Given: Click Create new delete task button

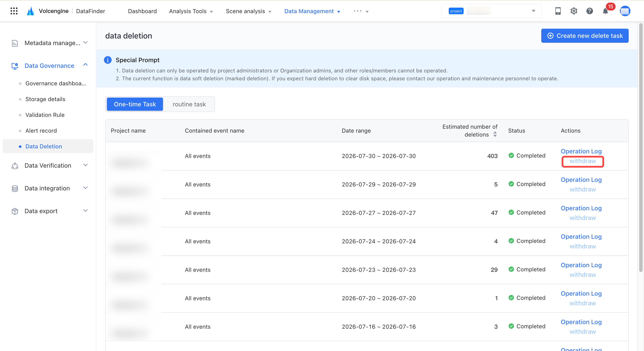Looking at the screenshot, I should tap(585, 36).
